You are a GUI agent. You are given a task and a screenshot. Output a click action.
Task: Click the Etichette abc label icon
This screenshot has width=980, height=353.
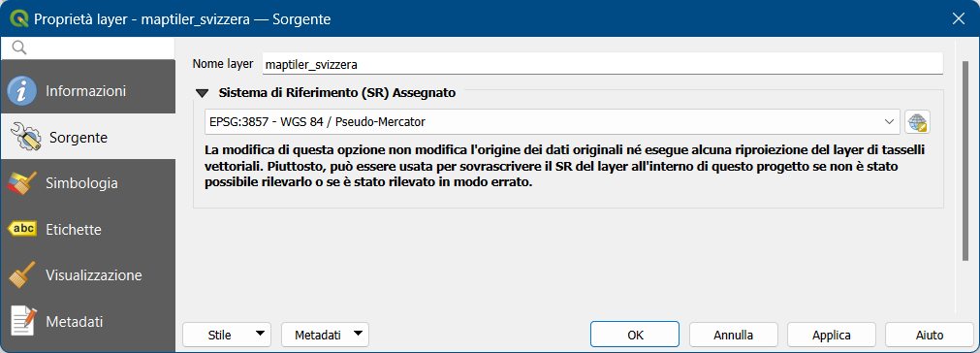coord(22,229)
